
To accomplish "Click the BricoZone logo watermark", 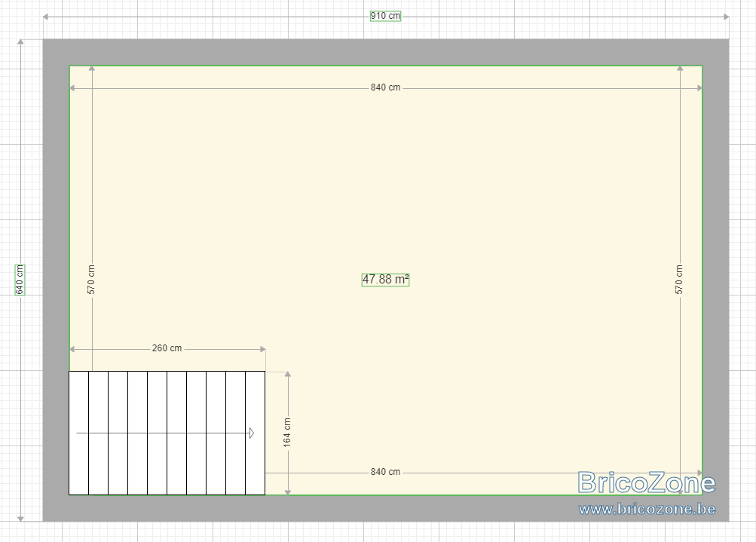I will click(x=647, y=482).
